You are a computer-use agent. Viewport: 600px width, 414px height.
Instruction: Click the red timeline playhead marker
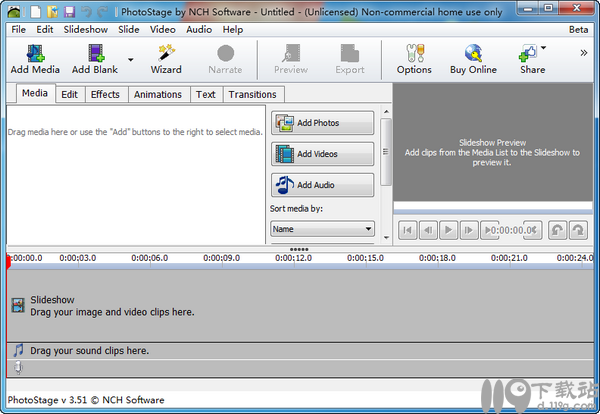pyautogui.click(x=8, y=262)
